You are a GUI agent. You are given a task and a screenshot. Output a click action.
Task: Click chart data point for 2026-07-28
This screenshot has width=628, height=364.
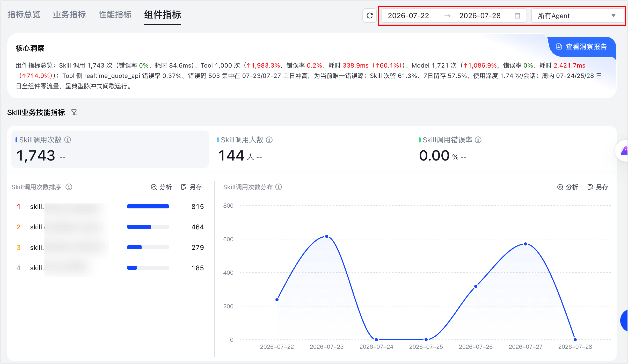click(x=575, y=340)
